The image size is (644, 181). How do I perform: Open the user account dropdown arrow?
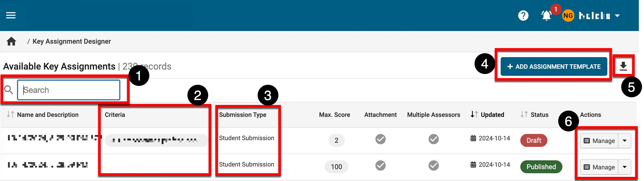(x=617, y=16)
